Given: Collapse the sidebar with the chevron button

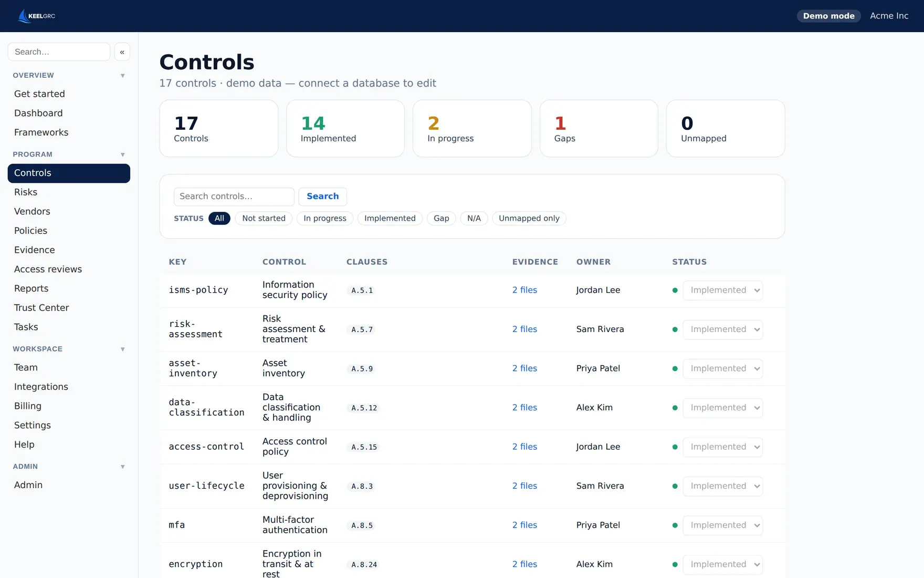Looking at the screenshot, I should pos(122,52).
